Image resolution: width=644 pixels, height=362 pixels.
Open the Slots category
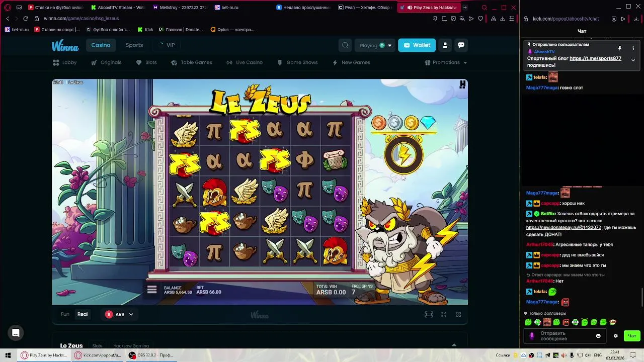click(146, 62)
